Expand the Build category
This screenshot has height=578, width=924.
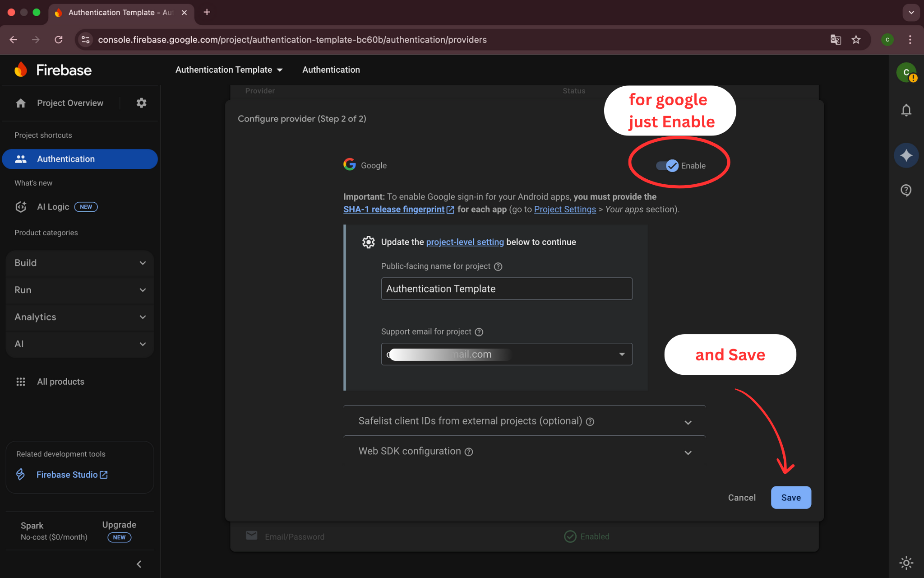(80, 263)
